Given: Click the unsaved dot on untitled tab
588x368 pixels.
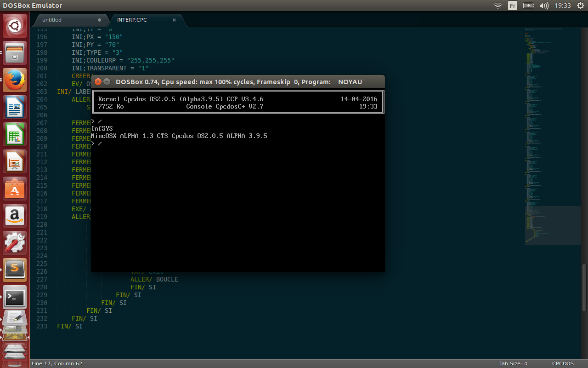Looking at the screenshot, I should click(x=100, y=20).
